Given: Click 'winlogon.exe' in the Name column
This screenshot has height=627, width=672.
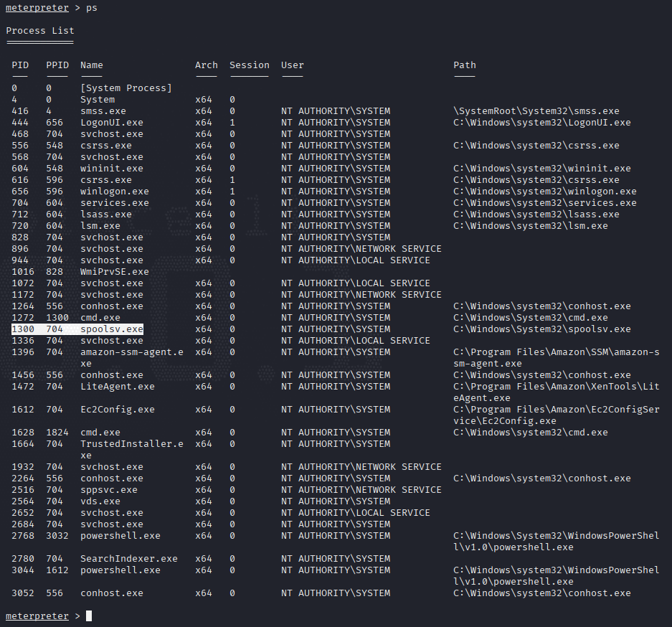Looking at the screenshot, I should coord(115,192).
